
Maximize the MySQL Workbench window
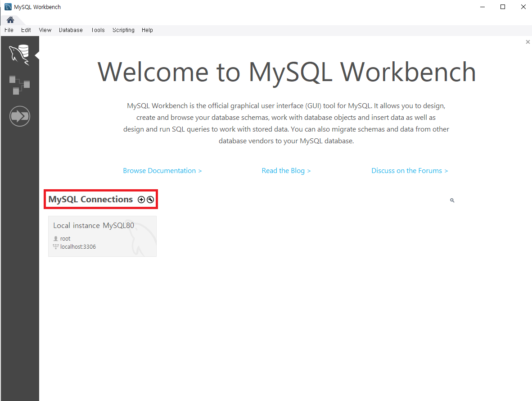(x=503, y=7)
